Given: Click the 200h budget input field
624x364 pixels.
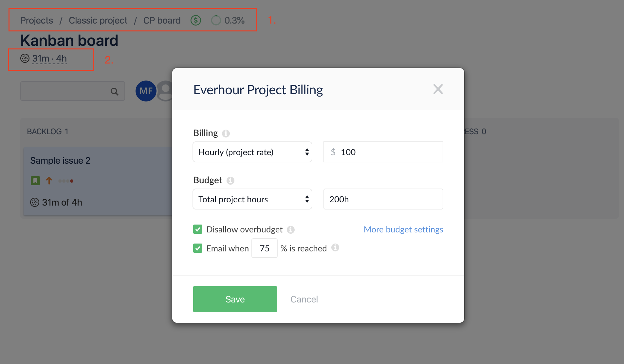Looking at the screenshot, I should [383, 199].
